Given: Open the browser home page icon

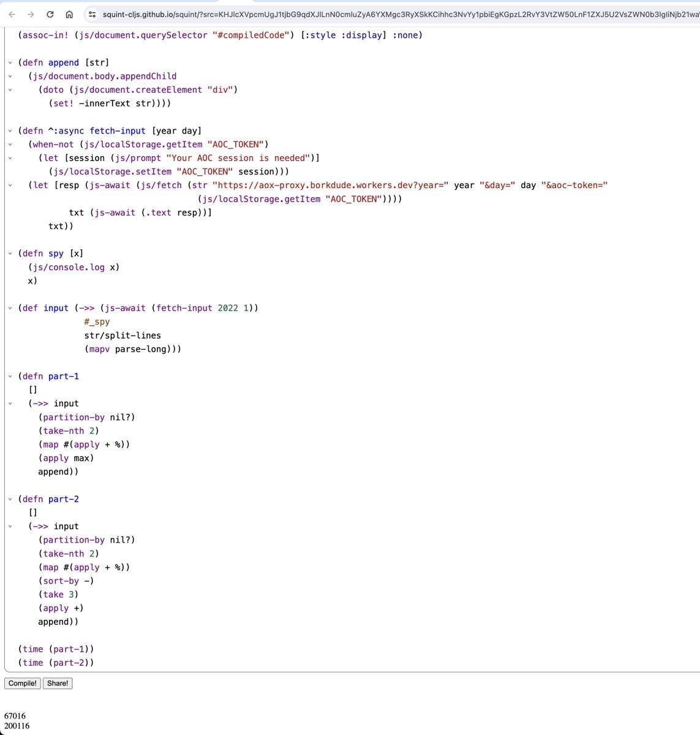Looking at the screenshot, I should 69,14.
